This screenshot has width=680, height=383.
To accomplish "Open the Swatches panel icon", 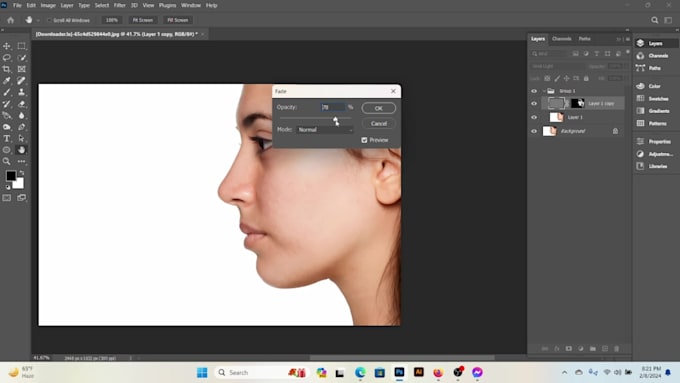I will pos(640,98).
